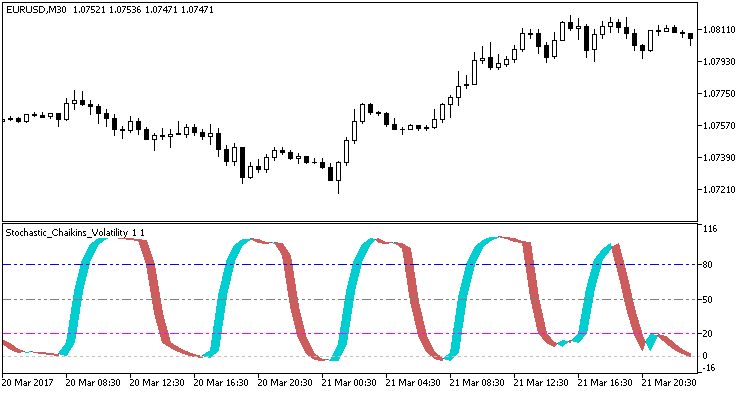The width and height of the screenshot is (750, 394).
Task: Click the 21 Mar 20:30 time label
Action: click(x=669, y=383)
